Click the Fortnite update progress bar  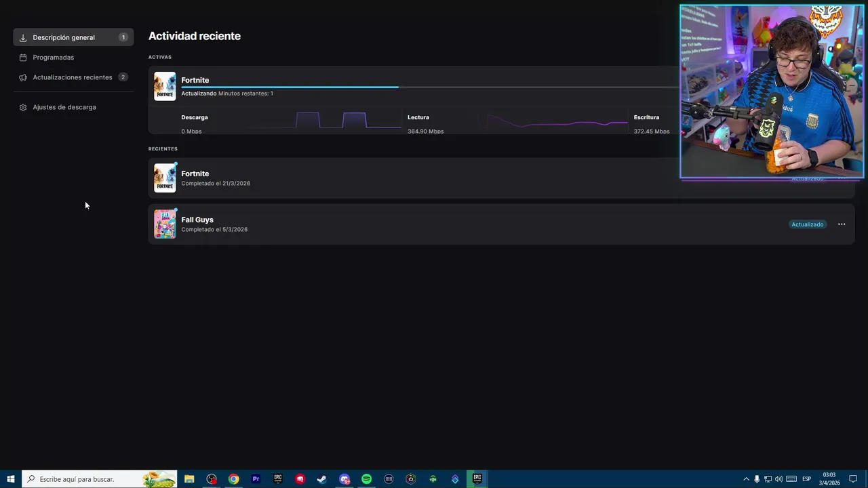pos(429,87)
